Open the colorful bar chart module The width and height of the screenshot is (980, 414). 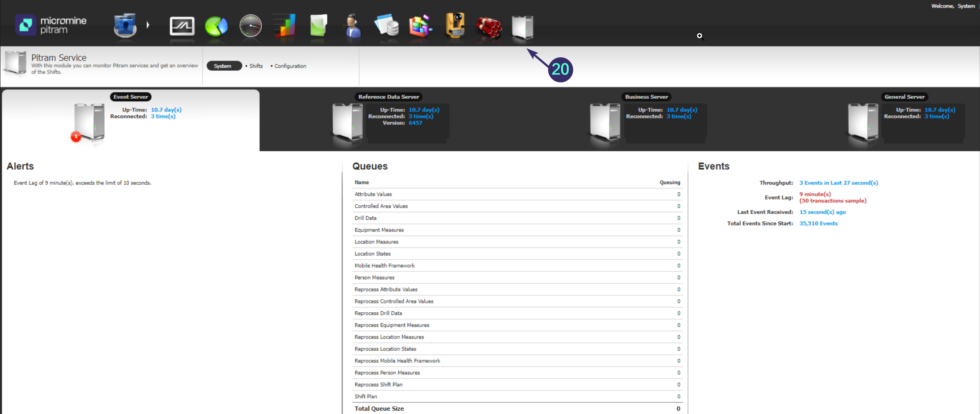click(x=285, y=26)
